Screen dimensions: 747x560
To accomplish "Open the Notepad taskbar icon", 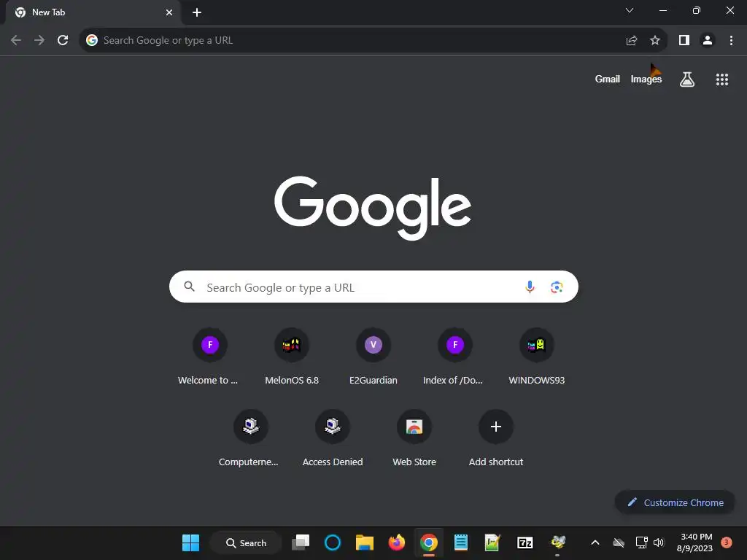I will (x=461, y=542).
